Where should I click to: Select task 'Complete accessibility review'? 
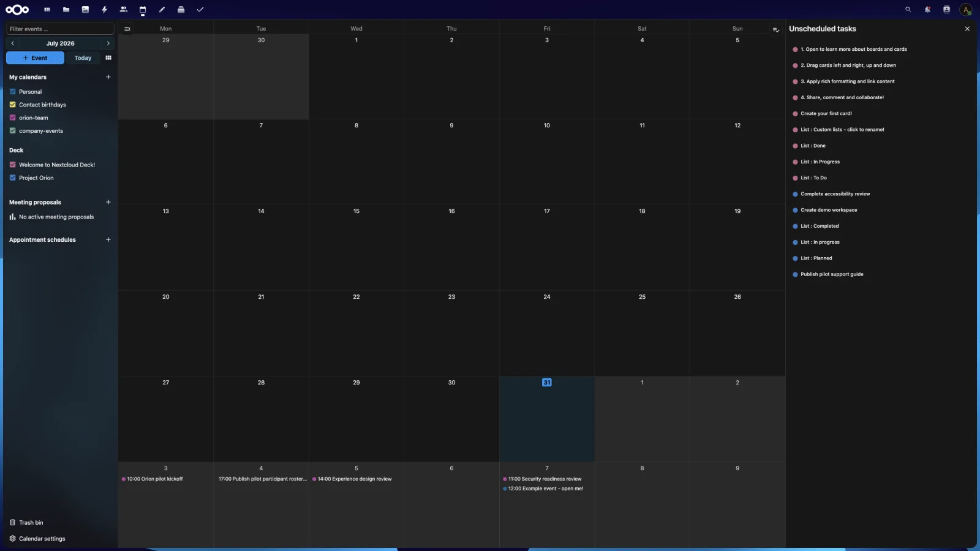835,193
